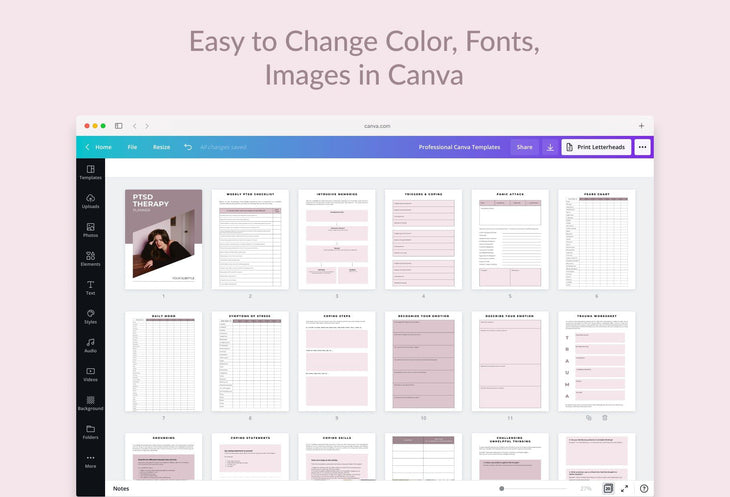Click the zoom slider handle

(502, 488)
